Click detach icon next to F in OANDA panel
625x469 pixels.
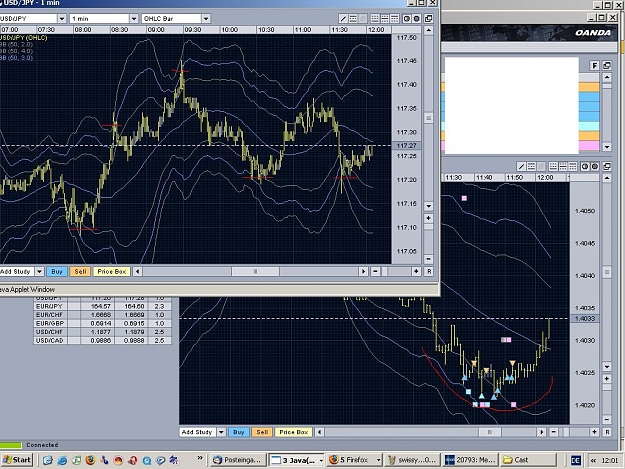(x=607, y=66)
